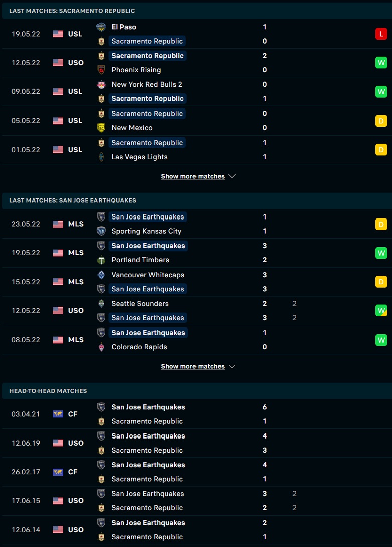Click USO label on 12.05.22 Seattle Sounders row
The height and width of the screenshot is (547, 392).
(76, 311)
